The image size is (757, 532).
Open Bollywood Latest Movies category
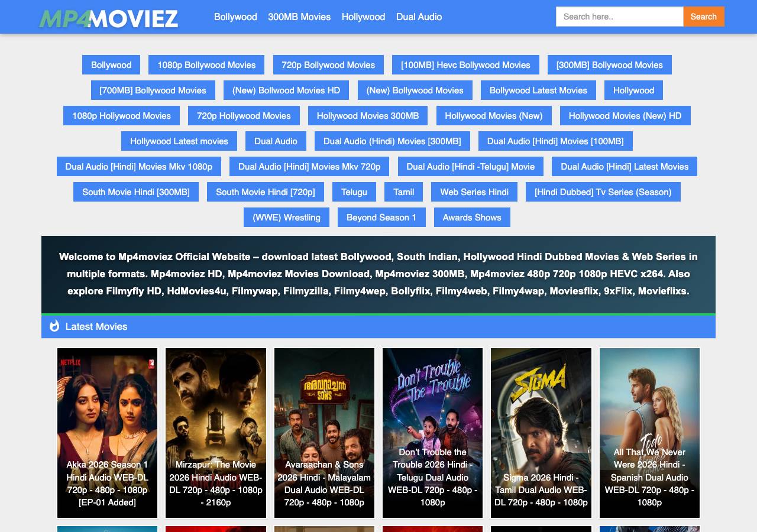(538, 90)
